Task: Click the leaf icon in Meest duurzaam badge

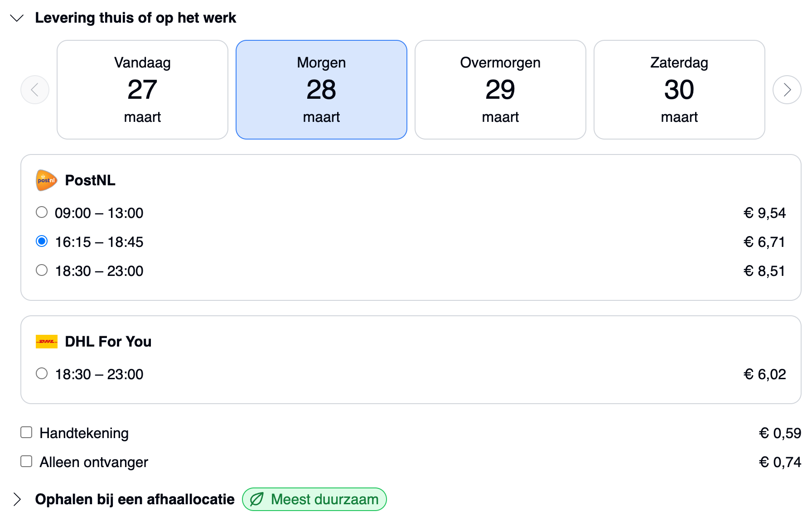Action: pos(257,499)
